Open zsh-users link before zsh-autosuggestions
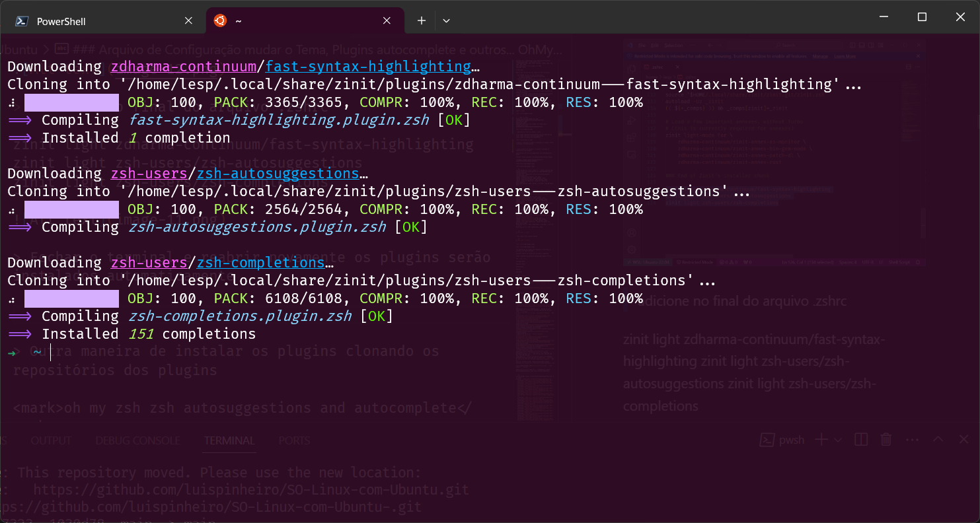The width and height of the screenshot is (980, 523). pyautogui.click(x=149, y=174)
